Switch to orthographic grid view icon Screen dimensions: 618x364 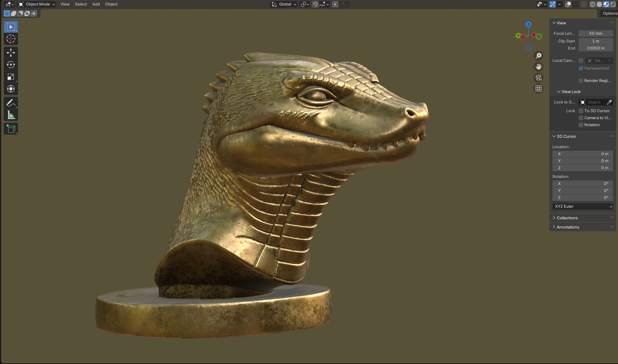point(538,89)
